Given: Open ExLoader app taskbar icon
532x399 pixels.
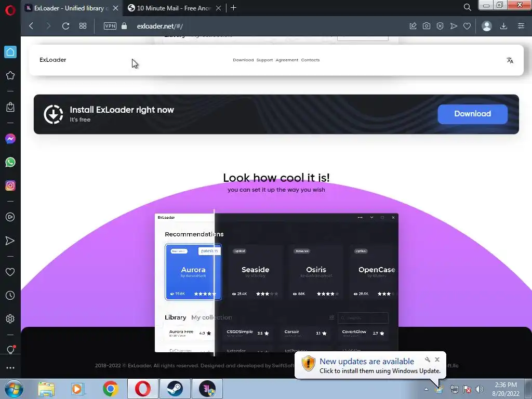Looking at the screenshot, I should pos(207,389).
